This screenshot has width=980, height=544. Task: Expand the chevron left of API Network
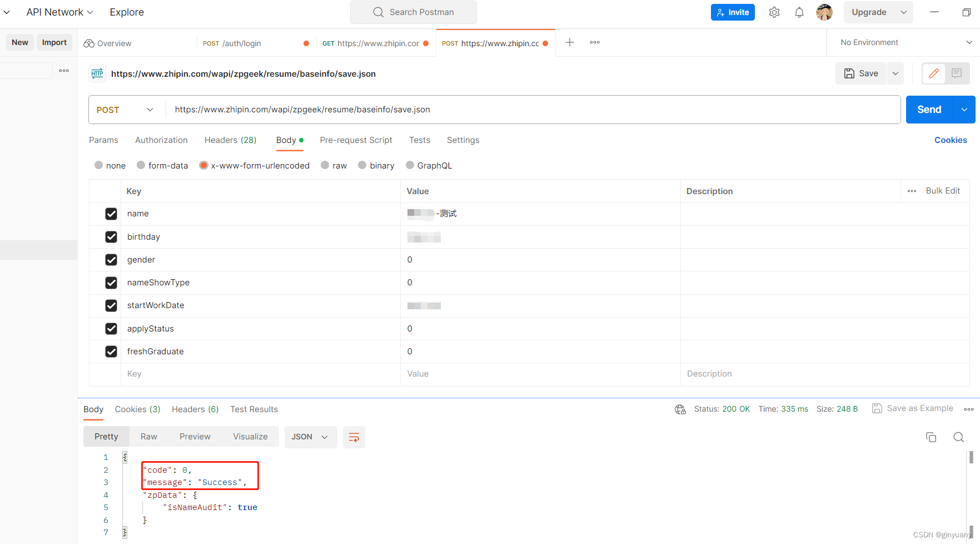tap(7, 12)
